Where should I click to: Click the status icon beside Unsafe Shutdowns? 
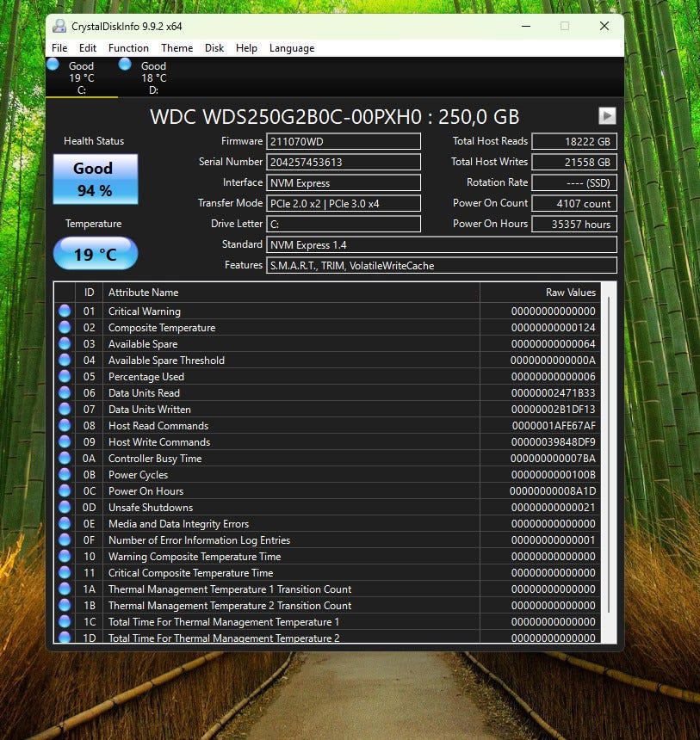pos(65,507)
